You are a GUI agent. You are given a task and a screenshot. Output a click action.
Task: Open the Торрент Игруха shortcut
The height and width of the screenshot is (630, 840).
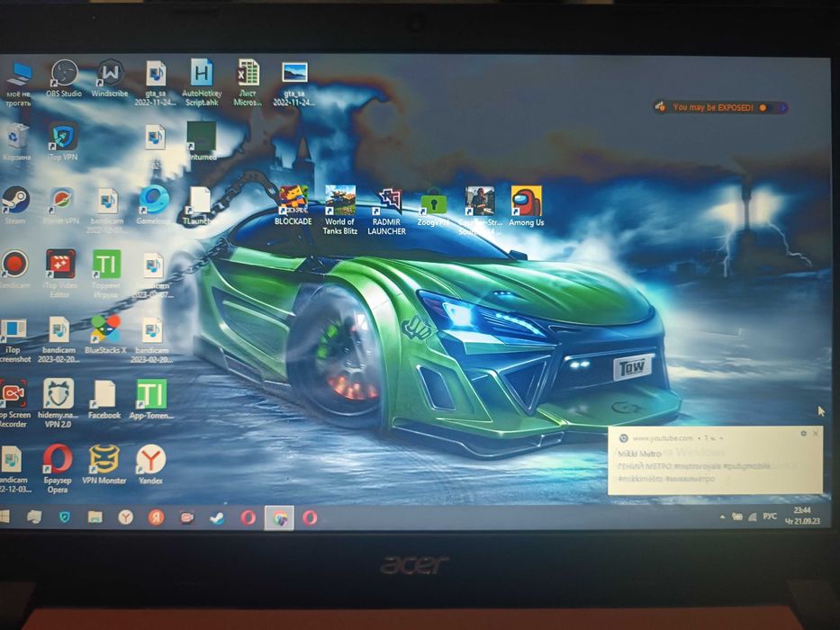(x=106, y=274)
